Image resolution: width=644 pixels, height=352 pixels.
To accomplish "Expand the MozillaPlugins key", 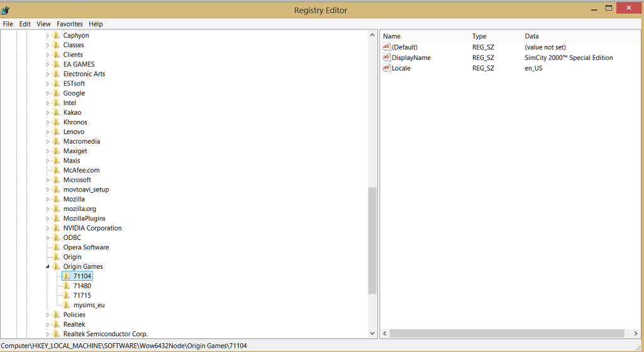I will point(48,219).
